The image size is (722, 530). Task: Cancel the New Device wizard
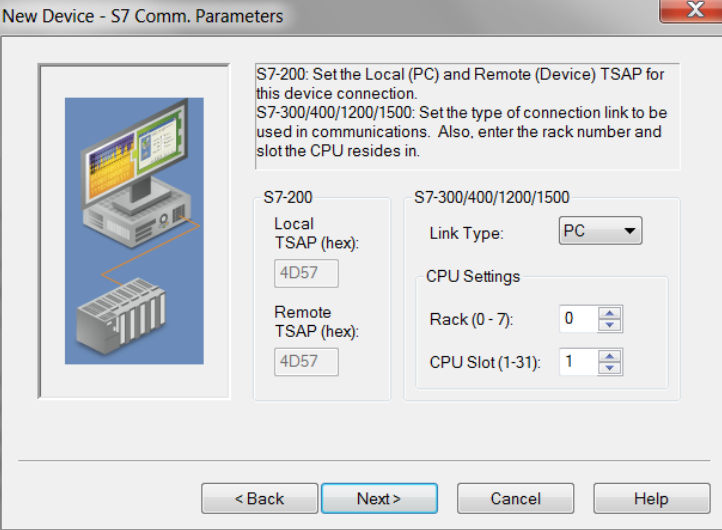click(515, 498)
